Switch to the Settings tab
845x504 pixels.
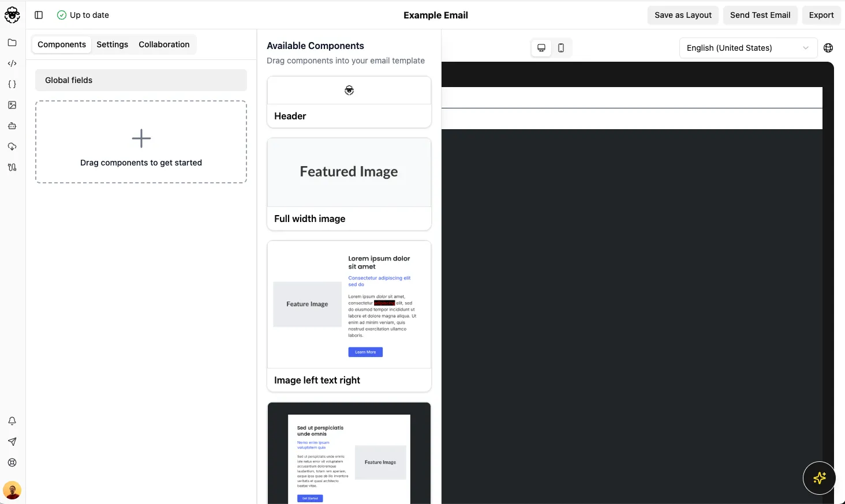pos(112,44)
